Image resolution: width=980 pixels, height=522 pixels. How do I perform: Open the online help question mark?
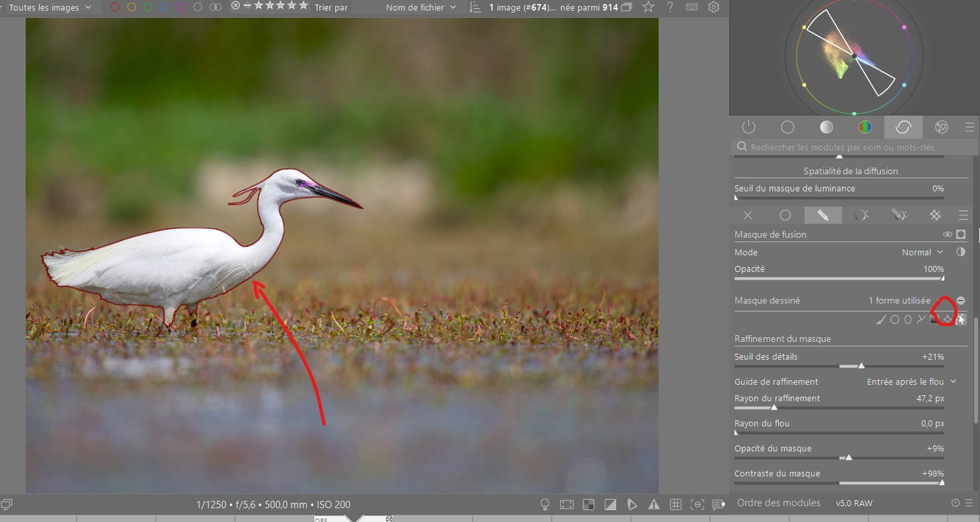(670, 7)
